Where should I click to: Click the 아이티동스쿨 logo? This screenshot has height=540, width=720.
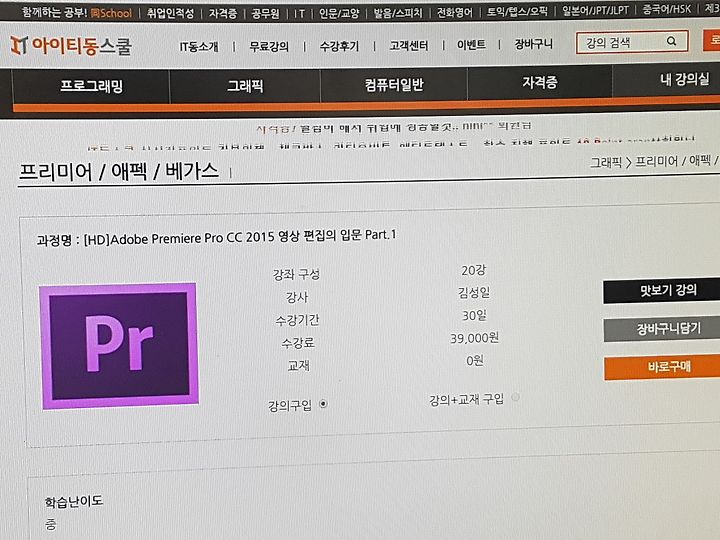pos(71,46)
